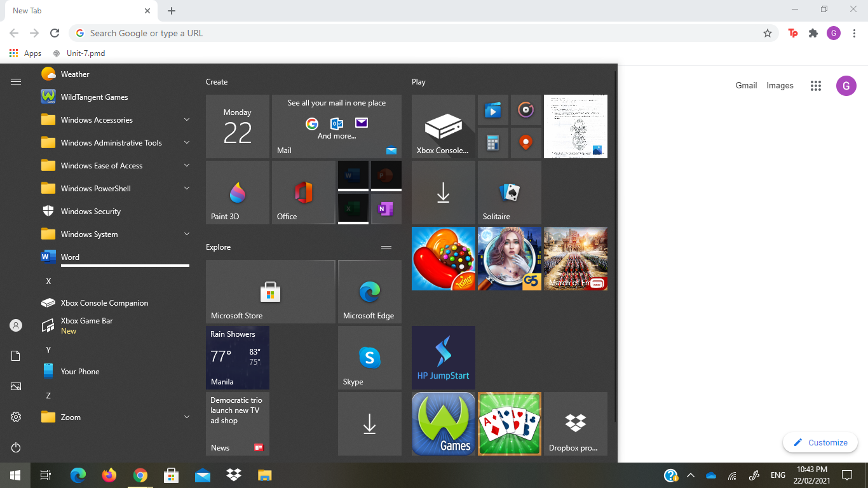Open the Manila weather tile
Image resolution: width=868 pixels, height=488 pixels.
point(238,358)
